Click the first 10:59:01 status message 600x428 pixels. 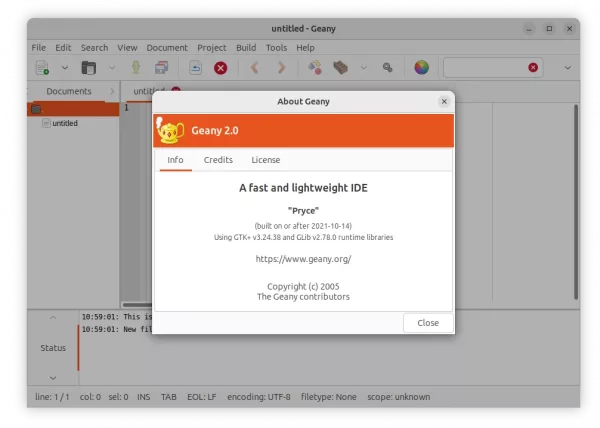(x=117, y=317)
